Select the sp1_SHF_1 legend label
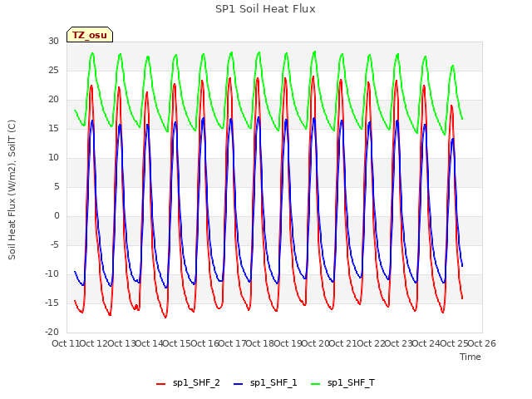The height and width of the screenshot is (399, 532). (273, 382)
